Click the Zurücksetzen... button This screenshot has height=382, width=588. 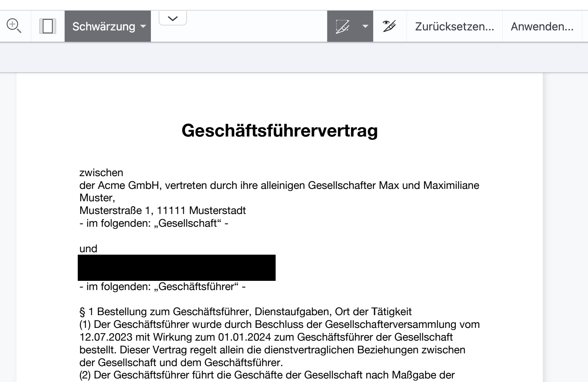[454, 26]
